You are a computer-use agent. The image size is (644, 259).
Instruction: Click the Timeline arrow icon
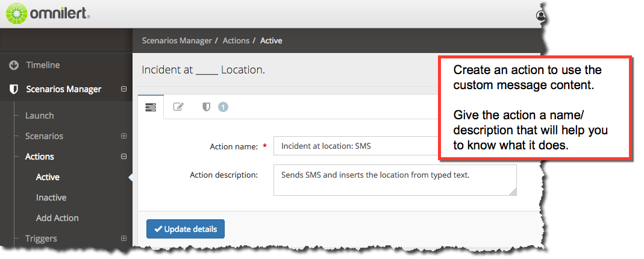[x=14, y=65]
